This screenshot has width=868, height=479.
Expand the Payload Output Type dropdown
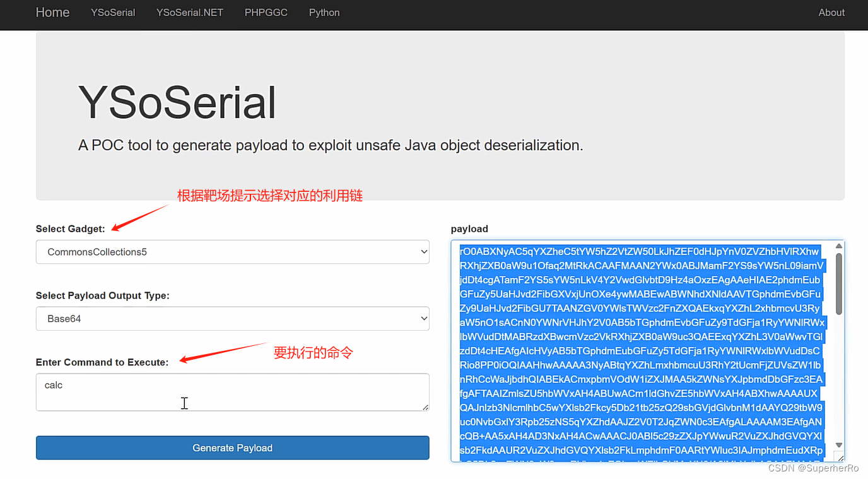[233, 319]
